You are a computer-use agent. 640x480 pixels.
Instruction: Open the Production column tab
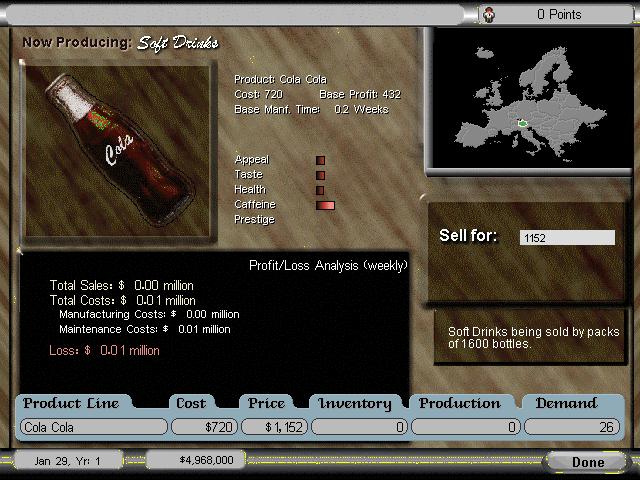click(x=460, y=403)
